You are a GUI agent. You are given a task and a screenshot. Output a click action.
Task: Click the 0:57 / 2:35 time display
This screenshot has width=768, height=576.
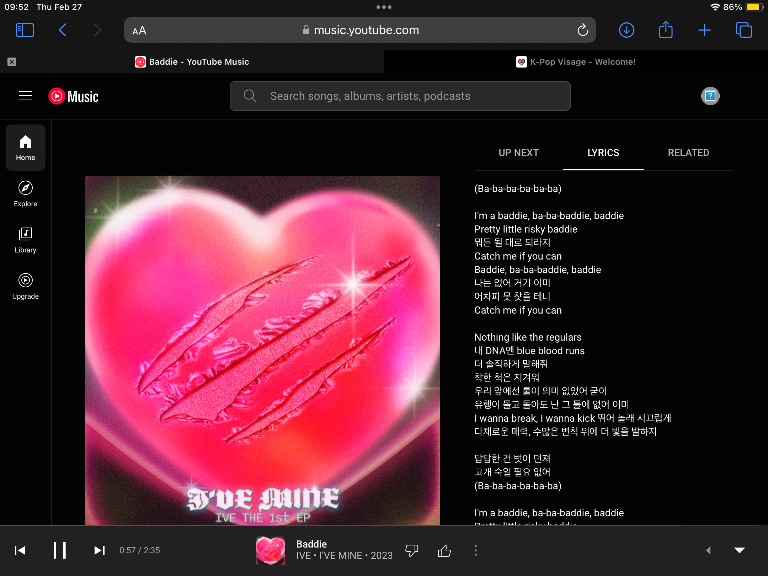(140, 550)
